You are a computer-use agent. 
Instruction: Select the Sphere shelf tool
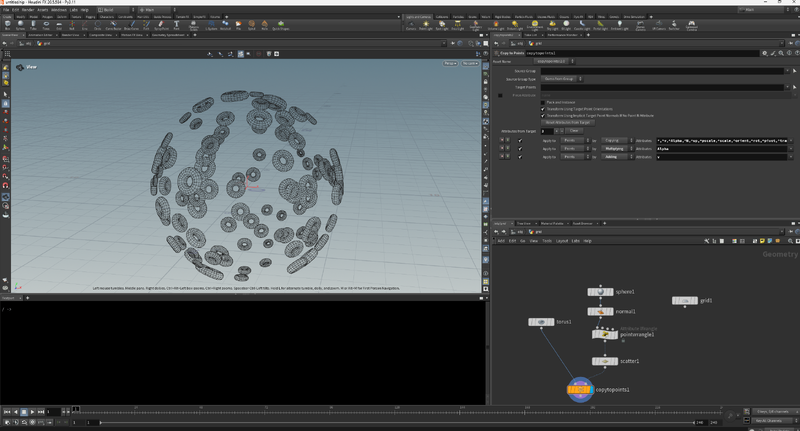(20, 24)
